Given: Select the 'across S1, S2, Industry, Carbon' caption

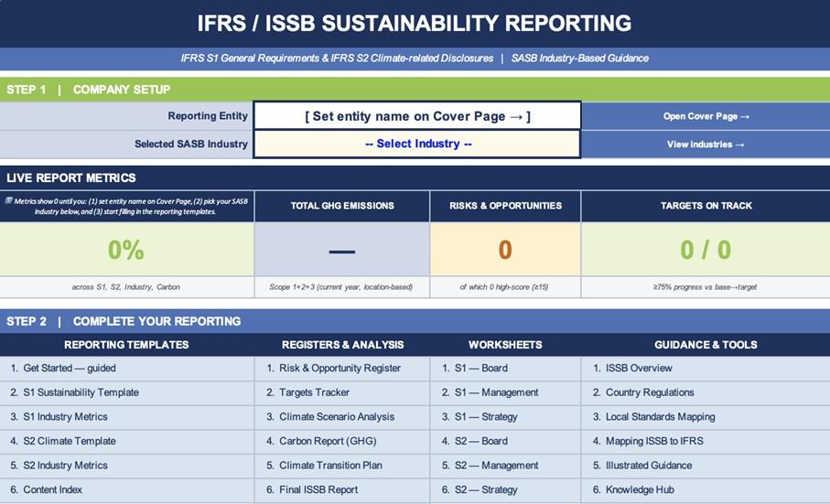Looking at the screenshot, I should (126, 287).
